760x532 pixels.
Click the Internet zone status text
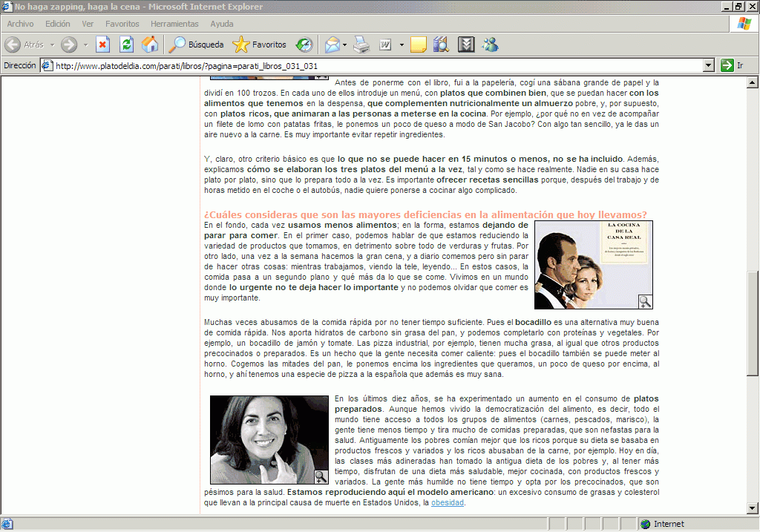(669, 524)
